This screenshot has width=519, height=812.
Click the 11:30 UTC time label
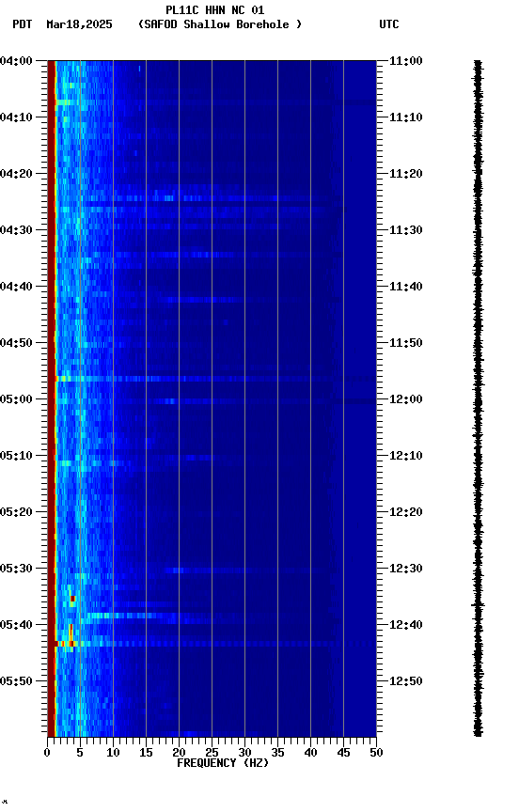pyautogui.click(x=406, y=230)
